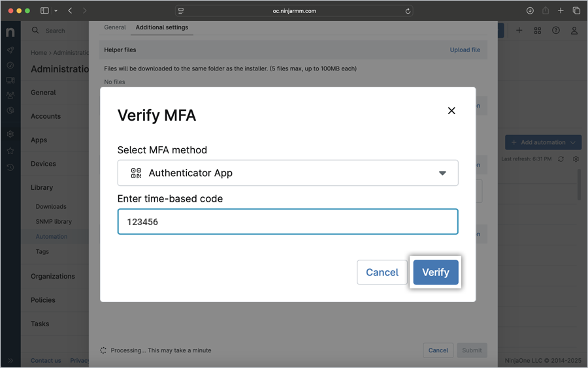Open the search magnifier icon
Screen dimensions: 588x368
[x=35, y=31]
